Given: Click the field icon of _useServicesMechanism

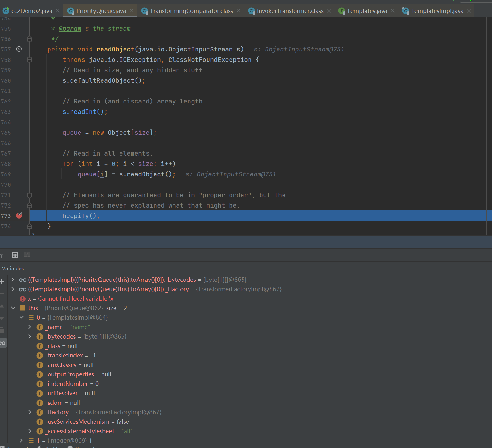Looking at the screenshot, I should 40,422.
